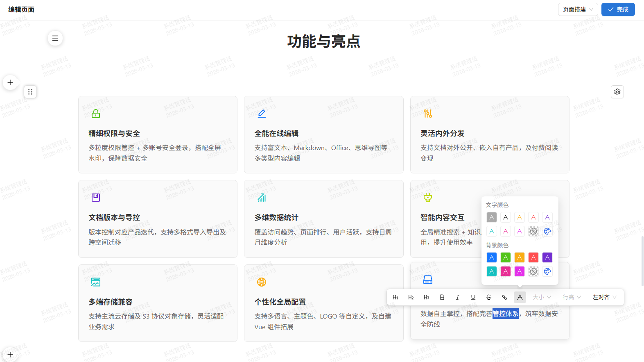
Task: Clear the text color
Action: click(533, 231)
